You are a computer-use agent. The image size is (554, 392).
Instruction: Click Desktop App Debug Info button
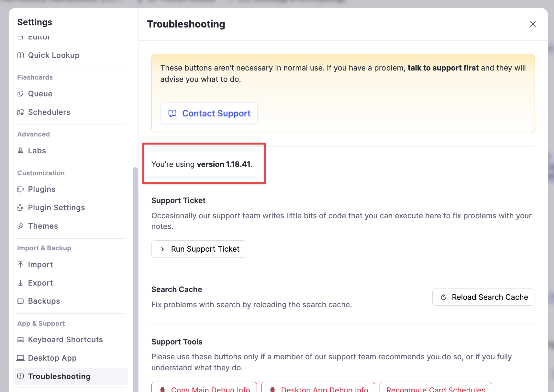coord(318,388)
